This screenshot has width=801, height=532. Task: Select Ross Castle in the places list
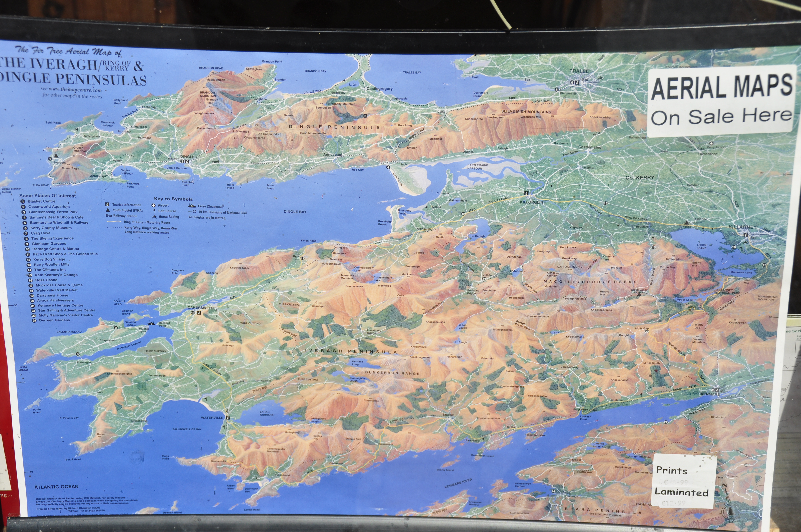tap(46, 280)
